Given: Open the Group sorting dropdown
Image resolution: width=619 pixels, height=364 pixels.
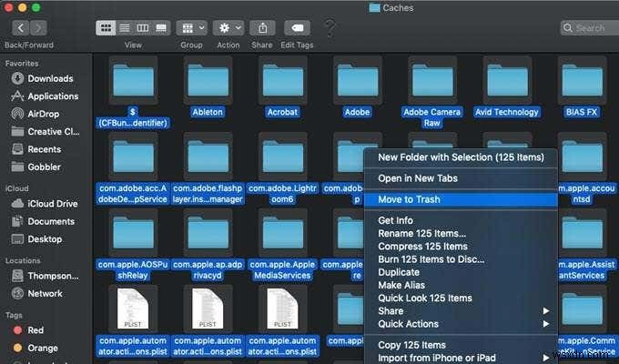Looking at the screenshot, I should 191,28.
